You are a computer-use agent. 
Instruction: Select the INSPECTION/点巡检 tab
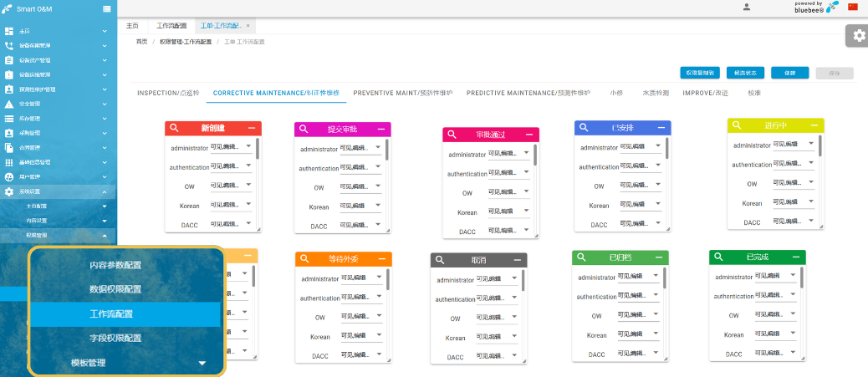coord(168,93)
